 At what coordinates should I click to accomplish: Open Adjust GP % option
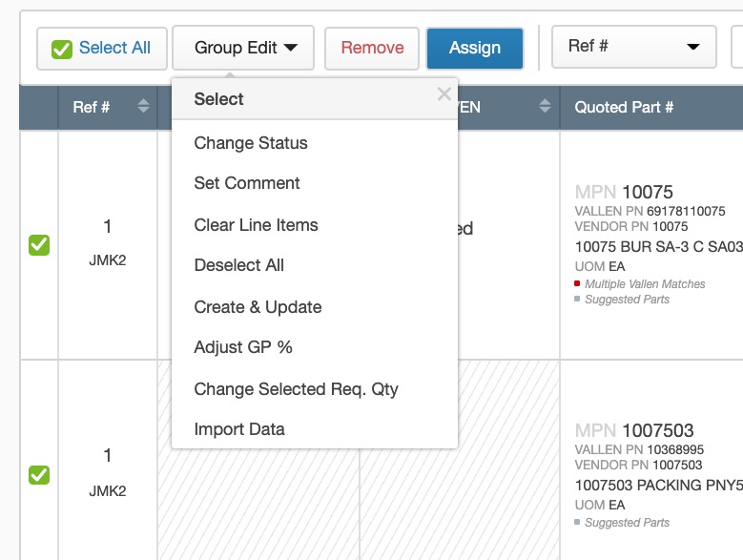point(243,347)
